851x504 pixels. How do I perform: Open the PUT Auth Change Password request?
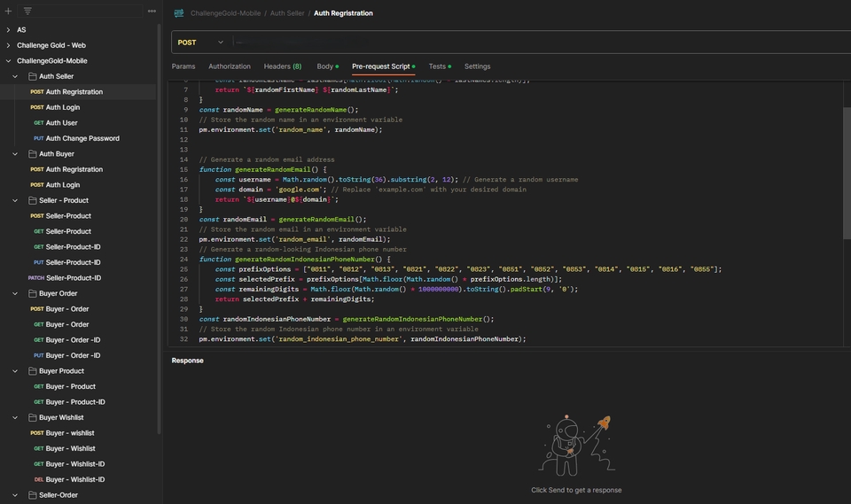pos(78,138)
